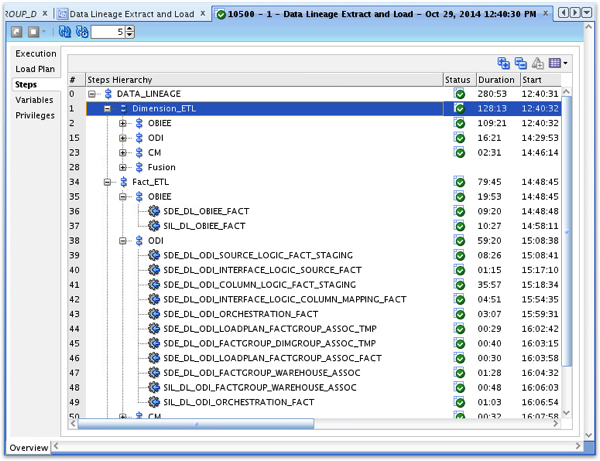Click the horizontal scrollbar under steps table

pos(196,424)
